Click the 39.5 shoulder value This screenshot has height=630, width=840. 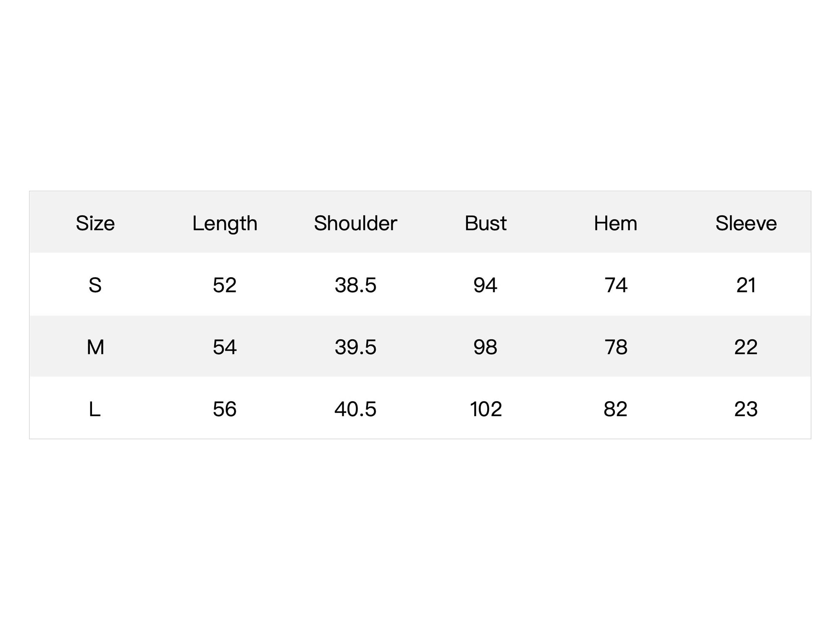click(x=355, y=347)
